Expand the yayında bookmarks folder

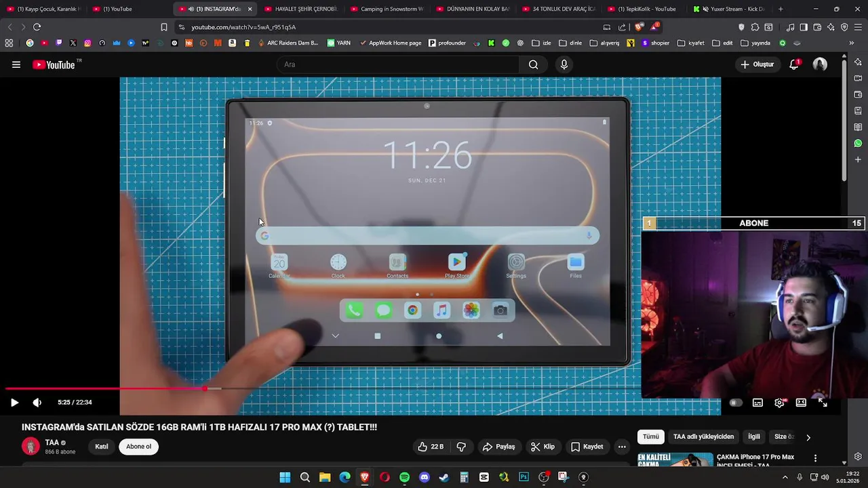(755, 43)
